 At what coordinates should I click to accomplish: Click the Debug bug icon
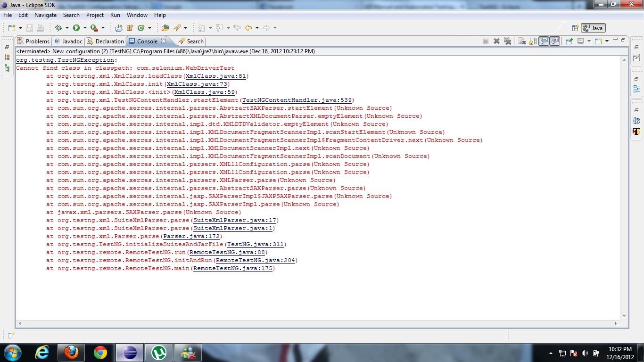(58, 28)
